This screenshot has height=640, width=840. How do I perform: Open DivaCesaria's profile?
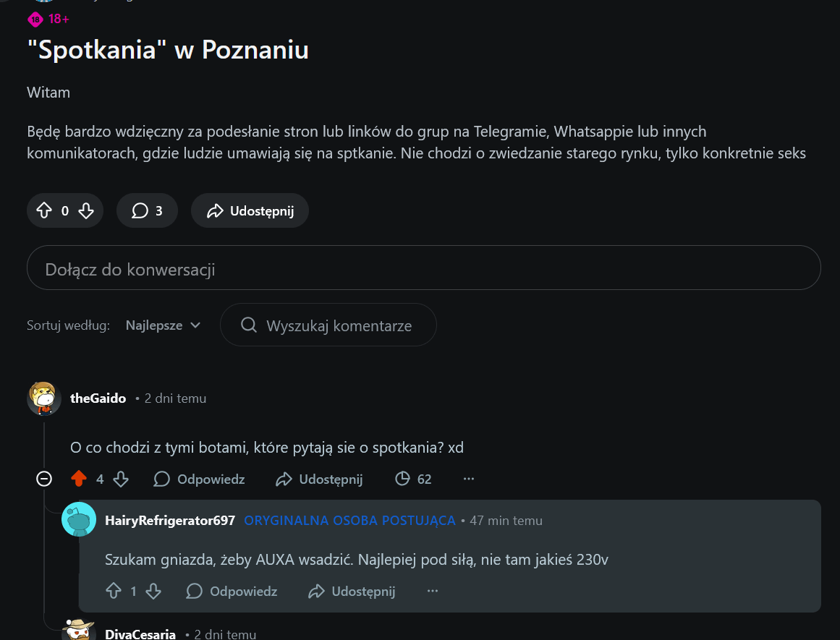[140, 633]
